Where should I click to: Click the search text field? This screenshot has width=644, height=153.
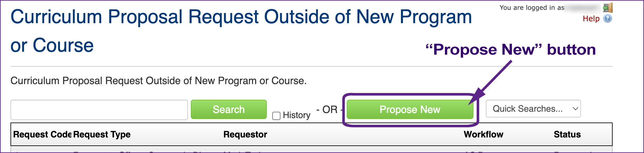pyautogui.click(x=99, y=110)
